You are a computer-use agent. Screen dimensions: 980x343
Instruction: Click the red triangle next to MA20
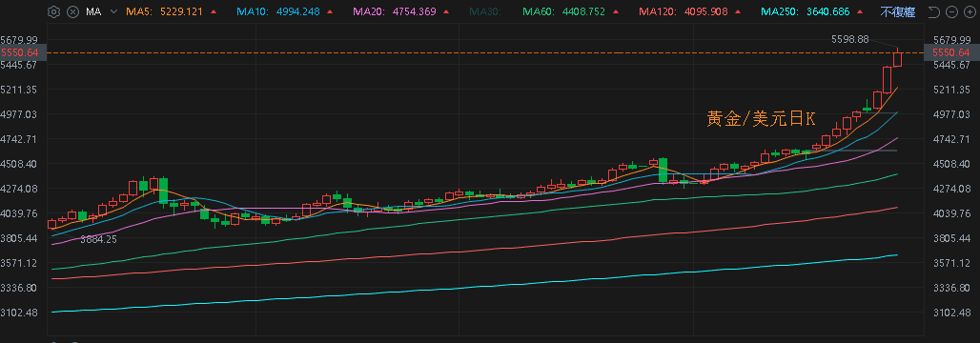(445, 11)
